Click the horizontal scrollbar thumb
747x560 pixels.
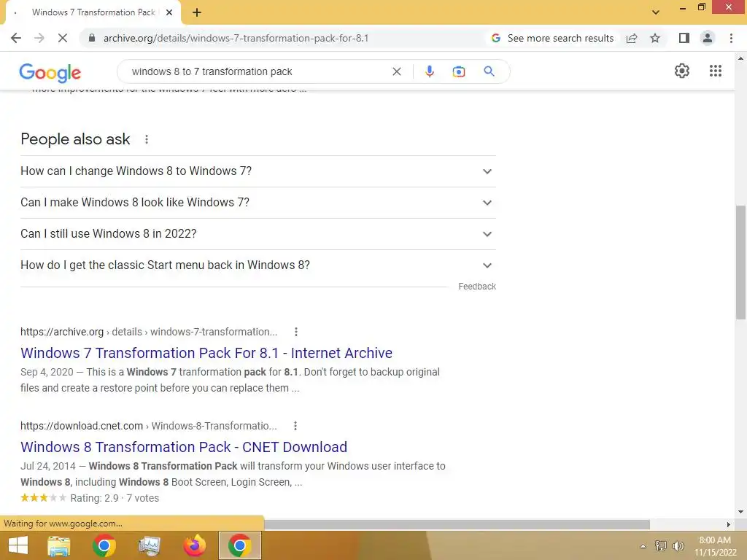(x=457, y=524)
